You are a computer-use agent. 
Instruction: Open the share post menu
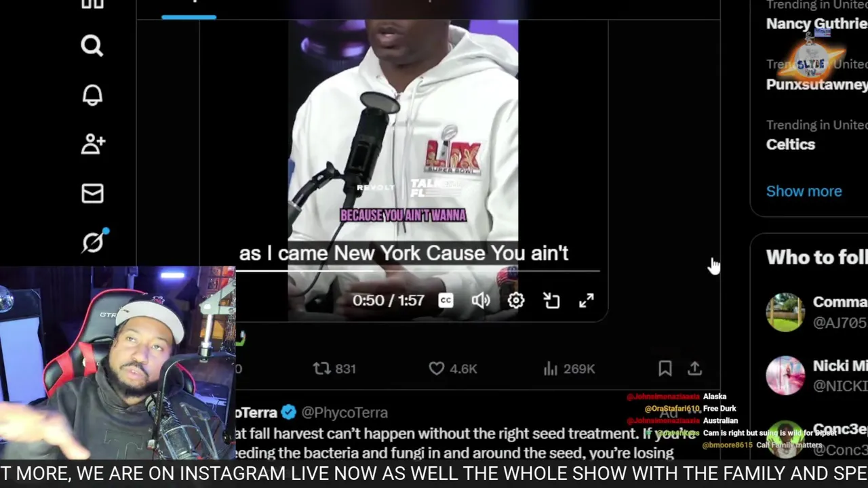click(x=695, y=368)
